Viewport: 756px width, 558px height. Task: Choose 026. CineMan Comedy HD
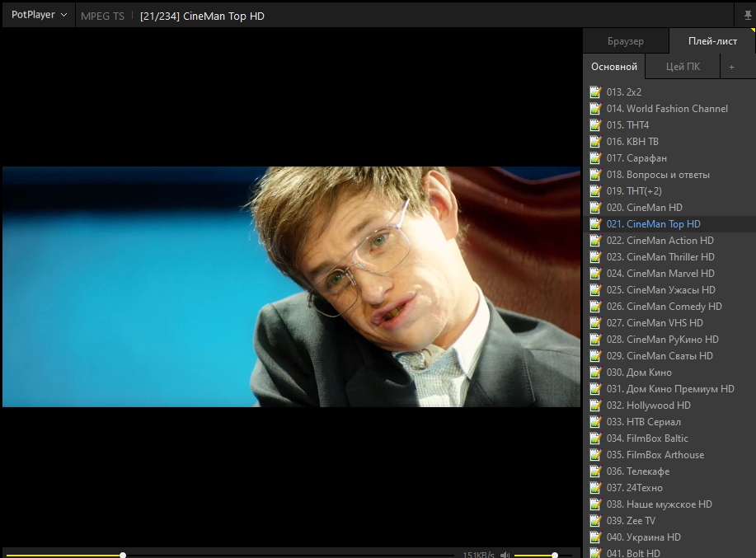669,306
